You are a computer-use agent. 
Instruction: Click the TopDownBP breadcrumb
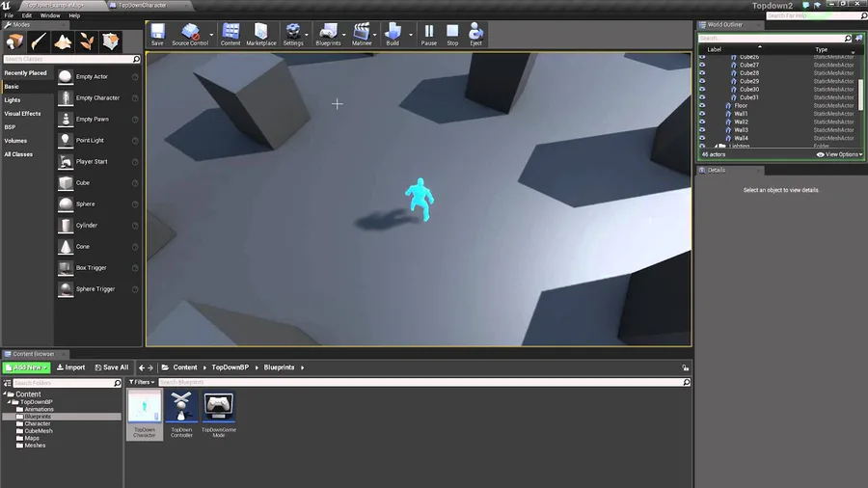click(231, 367)
